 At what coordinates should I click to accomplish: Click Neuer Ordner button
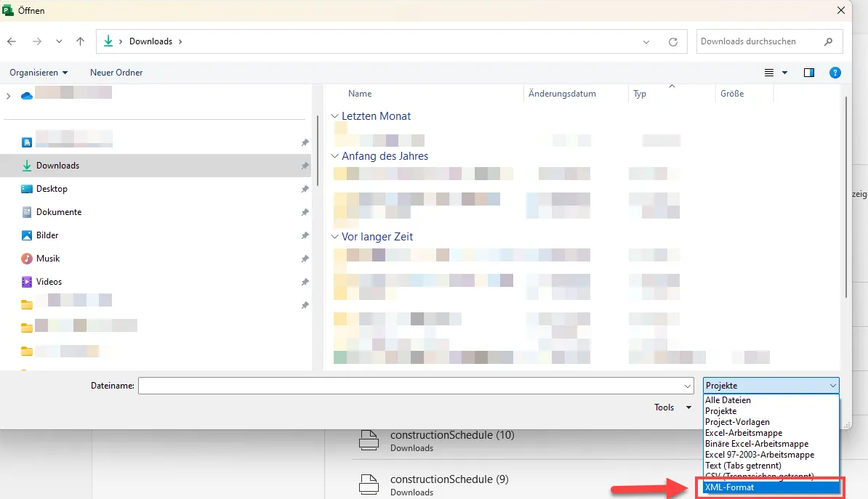(116, 73)
